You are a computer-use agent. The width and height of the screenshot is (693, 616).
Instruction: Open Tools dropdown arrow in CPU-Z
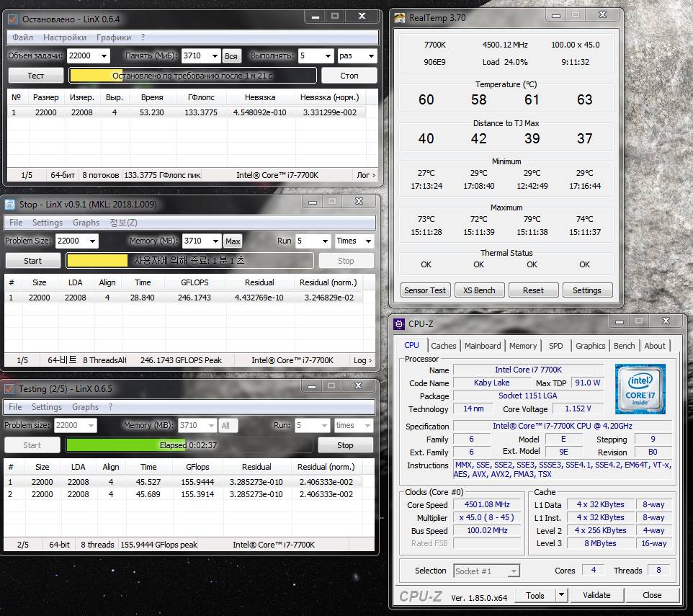pyautogui.click(x=561, y=595)
